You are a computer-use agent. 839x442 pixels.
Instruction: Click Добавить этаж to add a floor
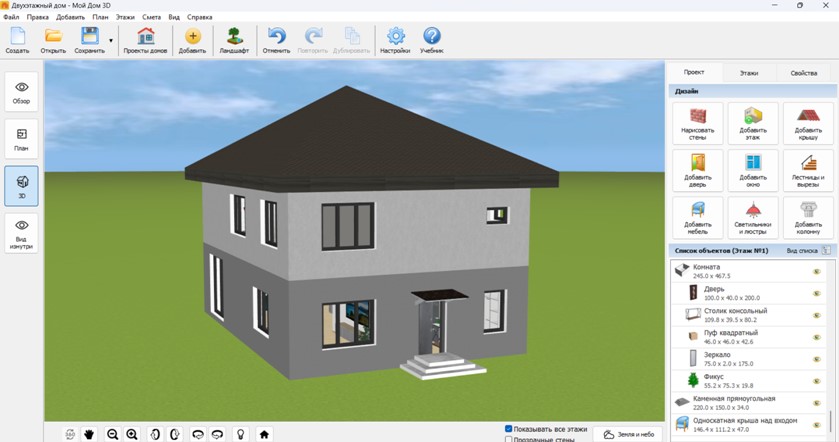tap(753, 124)
